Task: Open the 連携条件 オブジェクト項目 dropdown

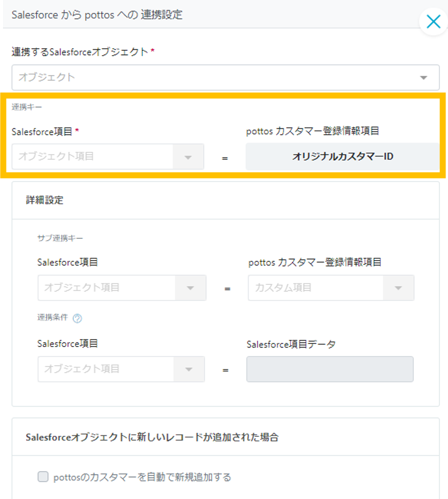Action: coord(121,369)
